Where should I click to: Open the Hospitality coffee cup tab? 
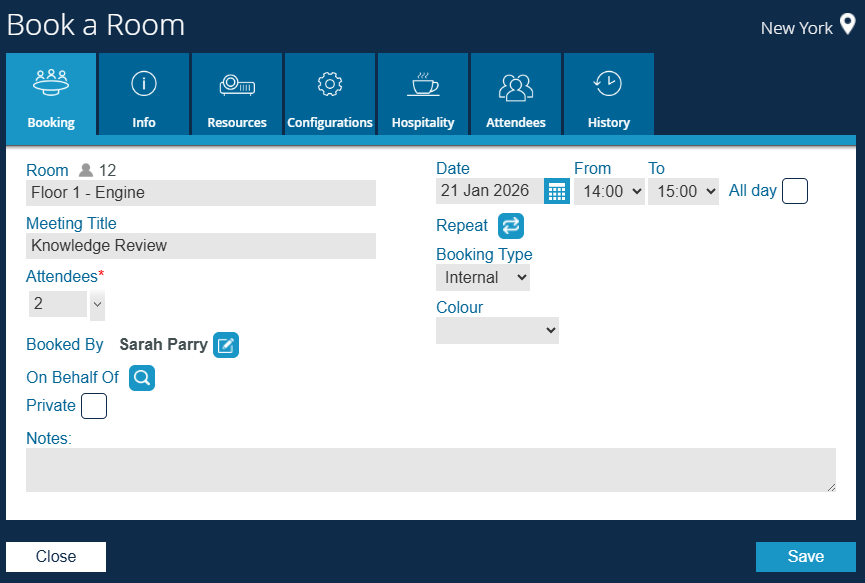pyautogui.click(x=422, y=95)
